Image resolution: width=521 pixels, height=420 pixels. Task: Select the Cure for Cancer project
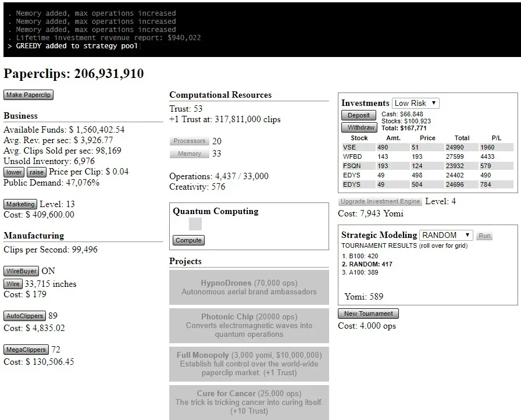point(249,403)
